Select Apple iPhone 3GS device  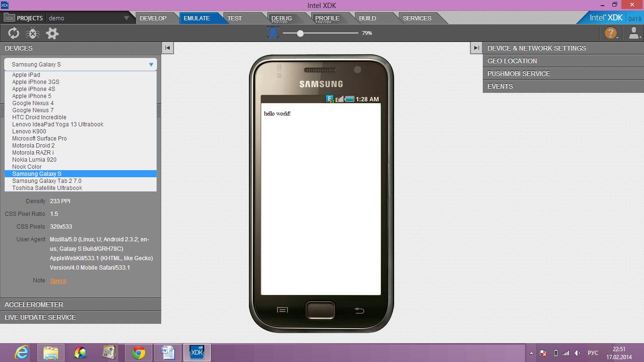pyautogui.click(x=81, y=82)
